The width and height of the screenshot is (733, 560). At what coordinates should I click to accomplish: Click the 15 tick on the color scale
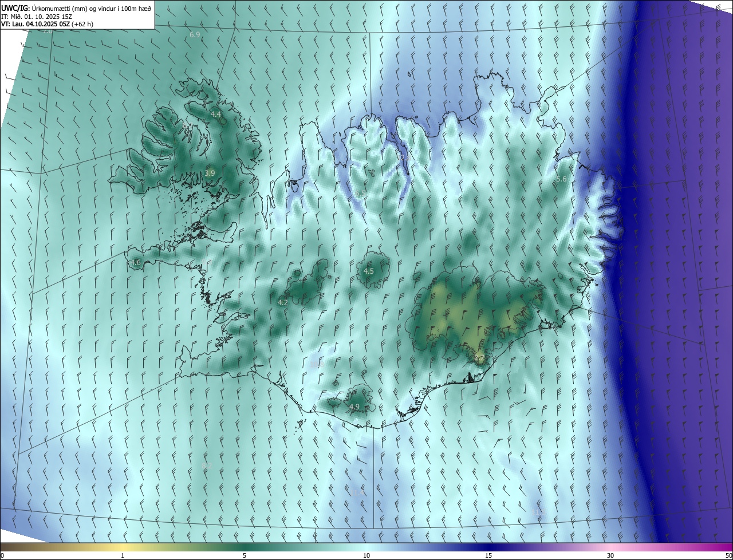click(x=488, y=555)
